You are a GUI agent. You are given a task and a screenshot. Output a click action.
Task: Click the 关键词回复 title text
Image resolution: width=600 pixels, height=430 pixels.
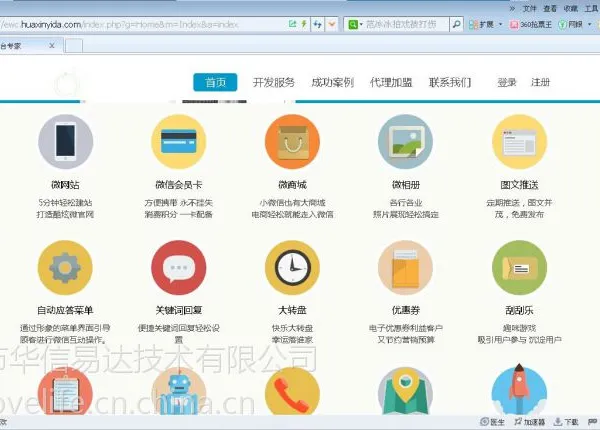pos(179,310)
